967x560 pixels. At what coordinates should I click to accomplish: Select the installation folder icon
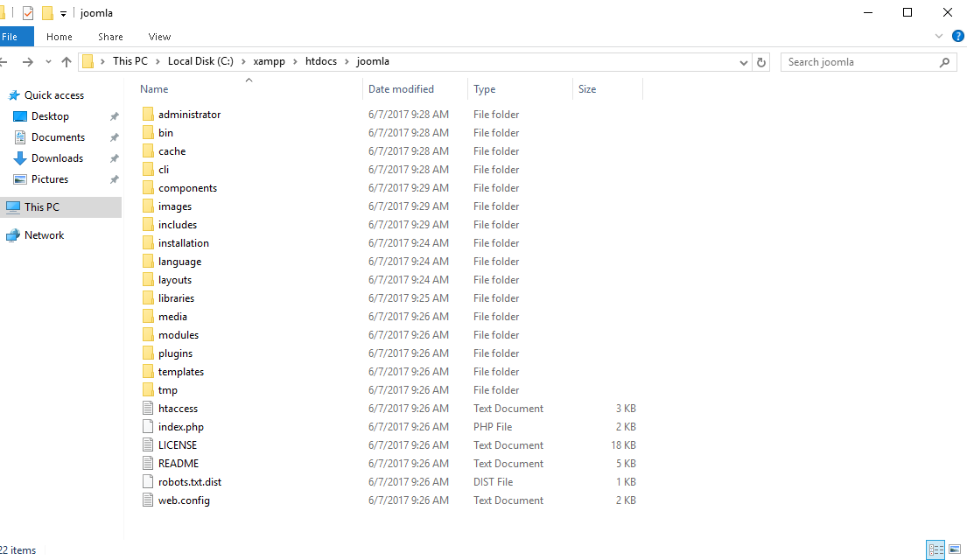148,243
